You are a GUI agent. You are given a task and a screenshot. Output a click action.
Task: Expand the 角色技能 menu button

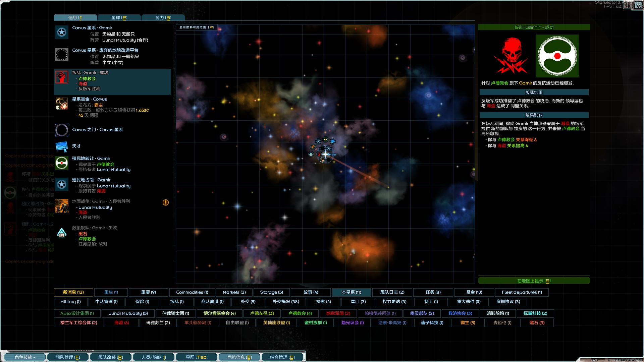point(24,357)
